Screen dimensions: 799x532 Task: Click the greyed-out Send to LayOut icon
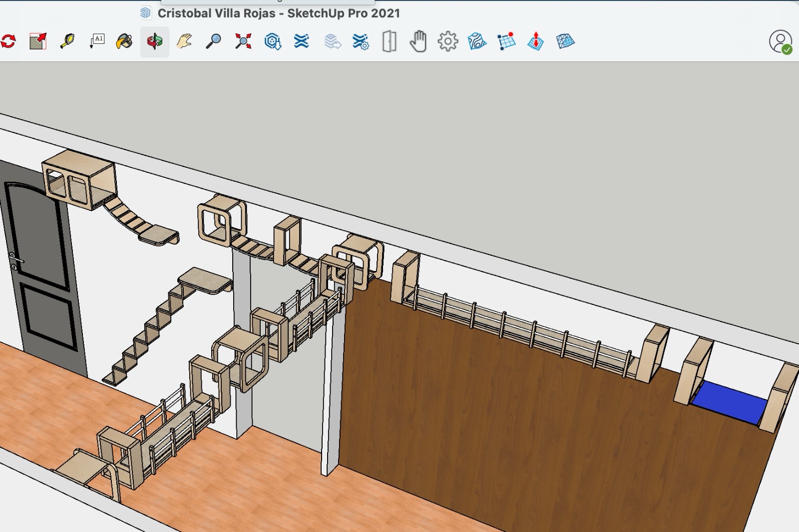point(332,41)
